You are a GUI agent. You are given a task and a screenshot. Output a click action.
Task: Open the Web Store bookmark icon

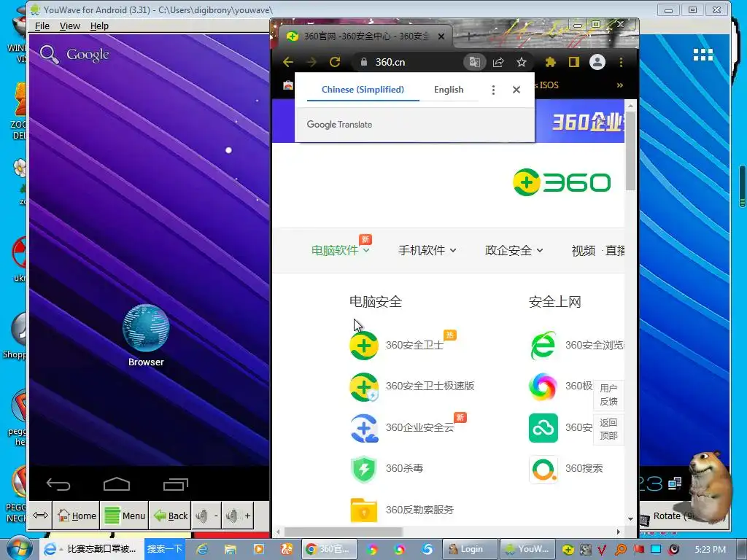point(288,85)
